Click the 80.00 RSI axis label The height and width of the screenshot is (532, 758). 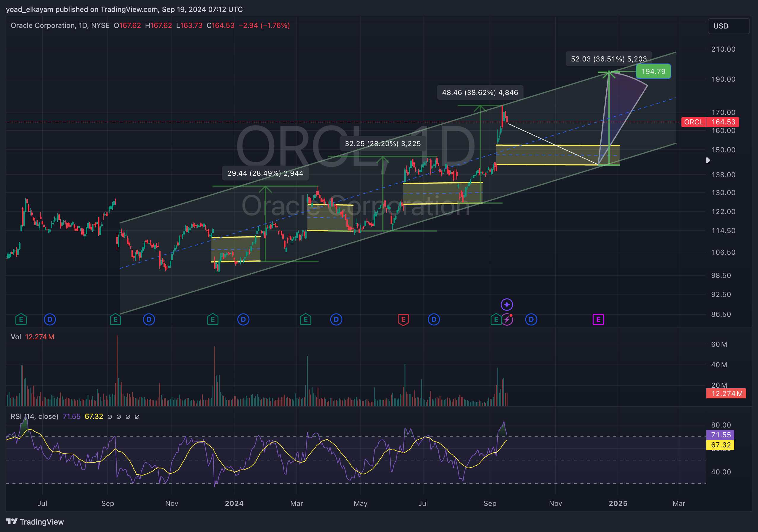coord(721,425)
